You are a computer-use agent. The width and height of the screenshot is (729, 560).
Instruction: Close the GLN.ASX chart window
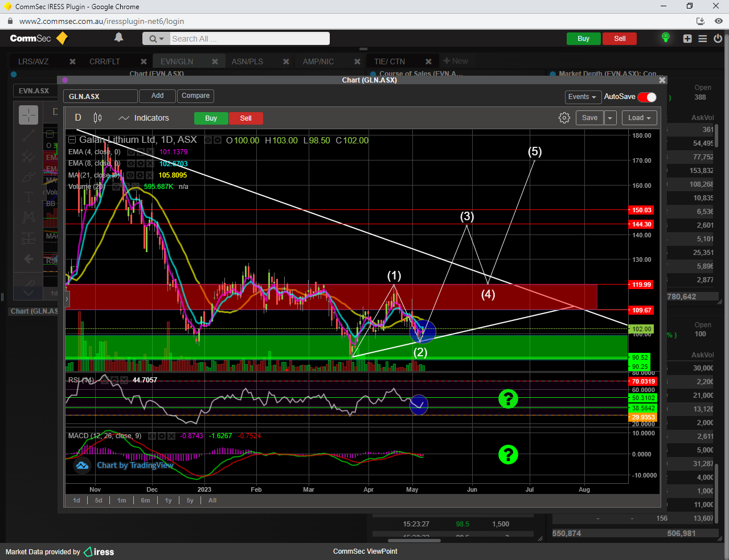click(x=662, y=80)
